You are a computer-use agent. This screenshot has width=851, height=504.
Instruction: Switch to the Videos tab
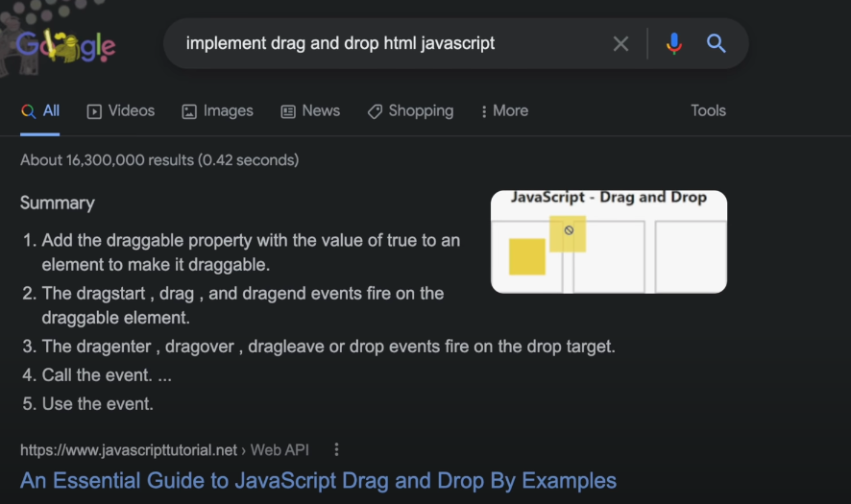tap(120, 111)
